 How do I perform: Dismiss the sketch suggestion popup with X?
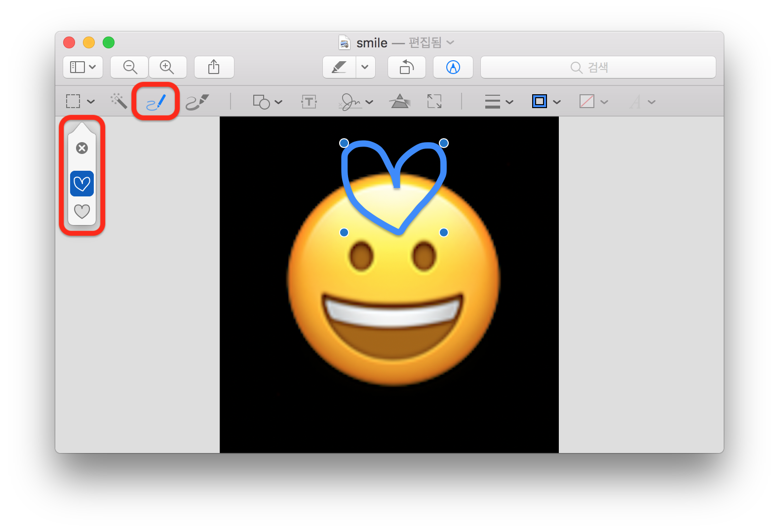point(82,148)
